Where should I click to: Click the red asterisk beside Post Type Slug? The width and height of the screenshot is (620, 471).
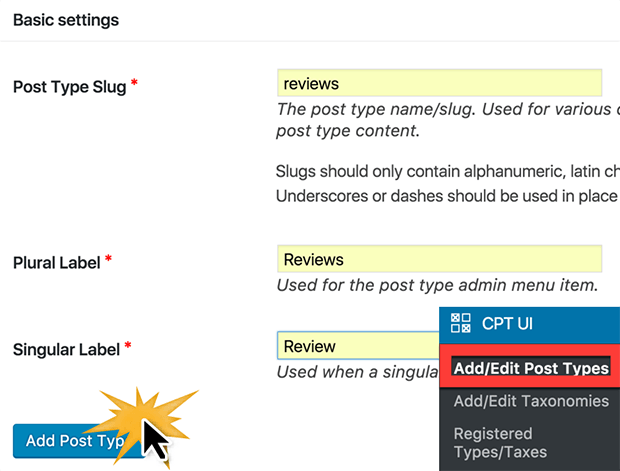coord(134,83)
